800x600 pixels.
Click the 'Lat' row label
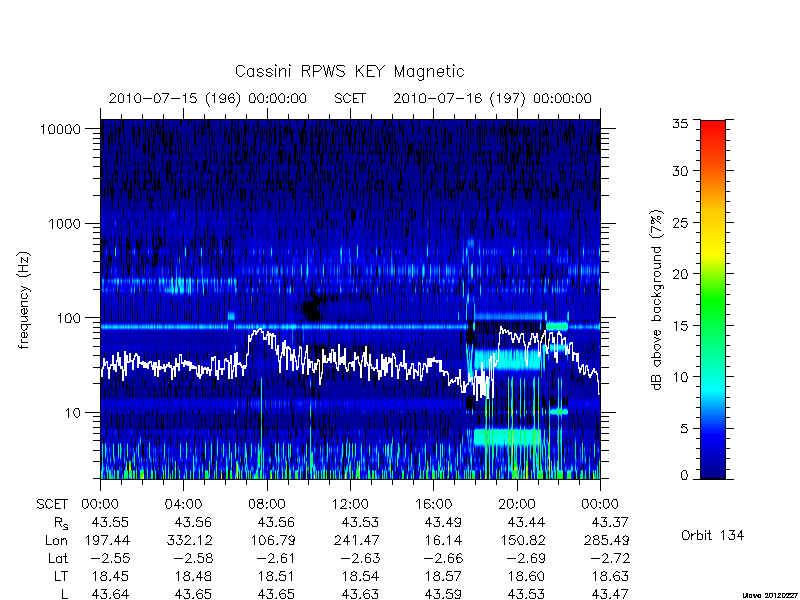click(x=58, y=558)
